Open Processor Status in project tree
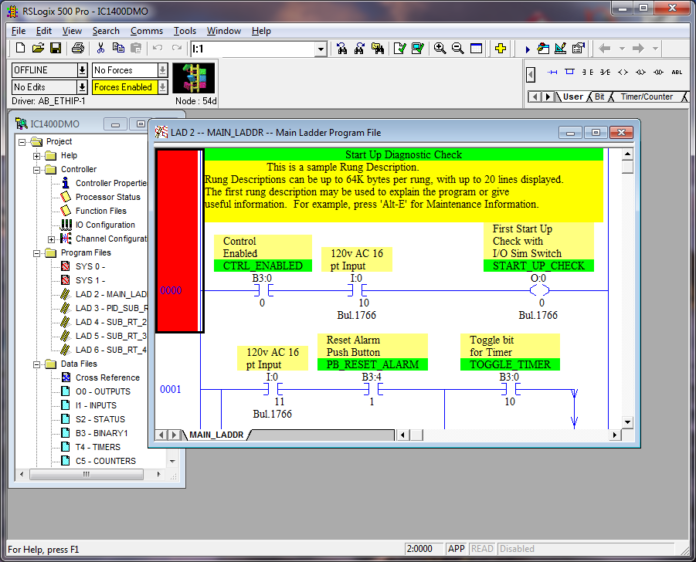Screen dimensions: 696x562 point(107,197)
